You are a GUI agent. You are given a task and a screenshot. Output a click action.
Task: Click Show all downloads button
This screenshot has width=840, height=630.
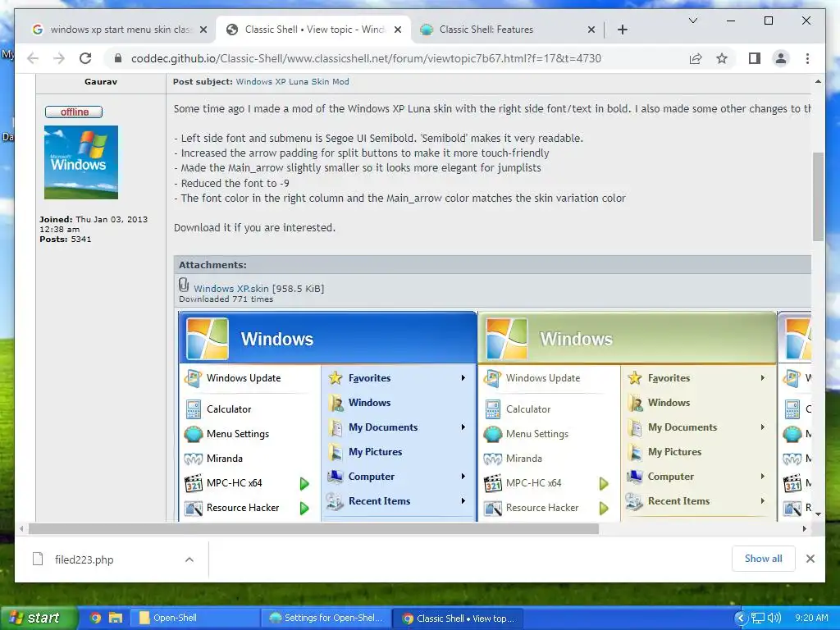(764, 559)
